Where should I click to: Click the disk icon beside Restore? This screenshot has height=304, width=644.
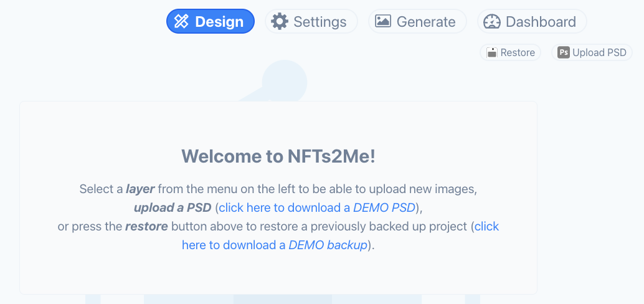[491, 53]
